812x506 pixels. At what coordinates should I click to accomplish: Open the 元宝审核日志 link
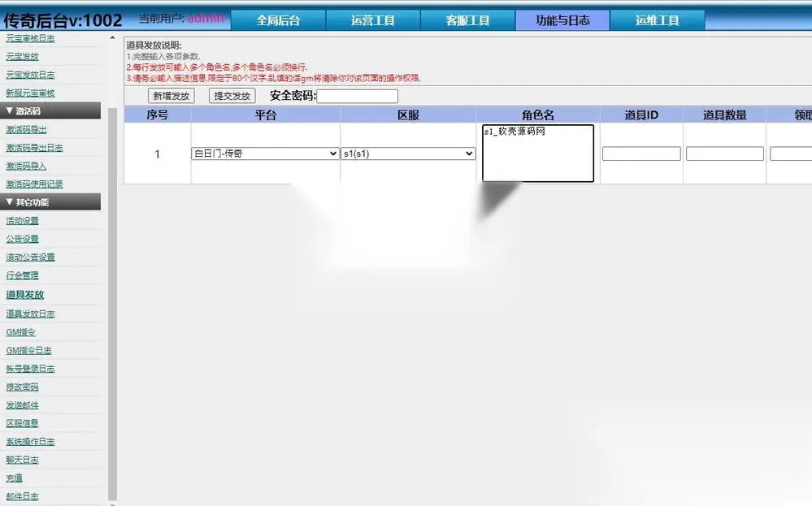30,38
